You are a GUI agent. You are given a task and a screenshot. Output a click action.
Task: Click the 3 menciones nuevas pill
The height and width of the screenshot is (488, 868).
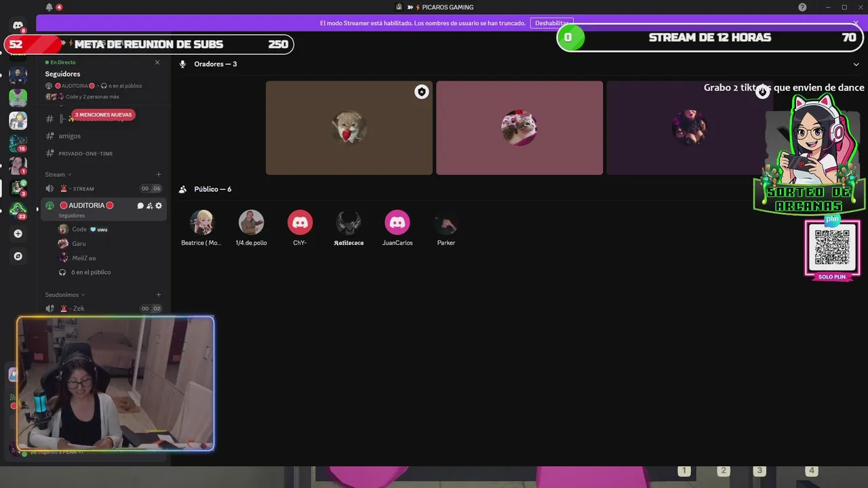(x=103, y=115)
